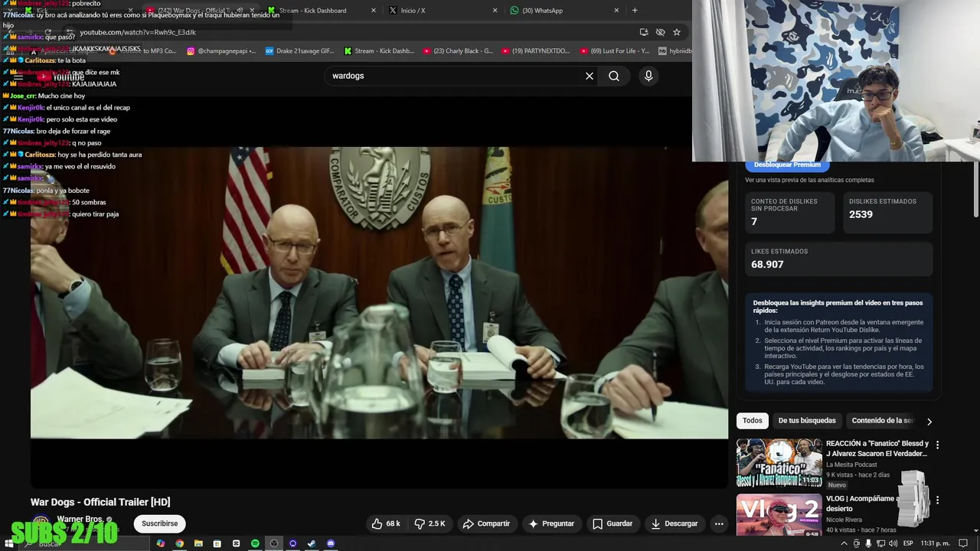Click the 'Likes estimados 68.907' card
Viewport: 980px width, 551px height.
click(839, 259)
